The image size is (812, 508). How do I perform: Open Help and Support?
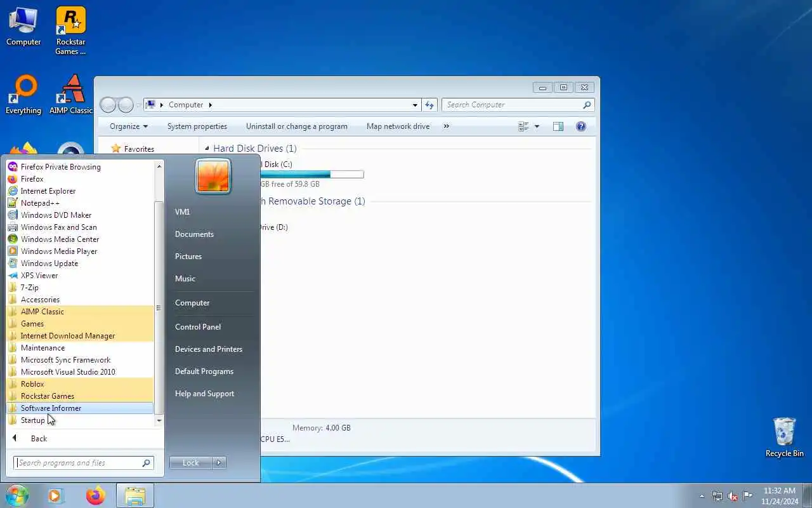(204, 394)
